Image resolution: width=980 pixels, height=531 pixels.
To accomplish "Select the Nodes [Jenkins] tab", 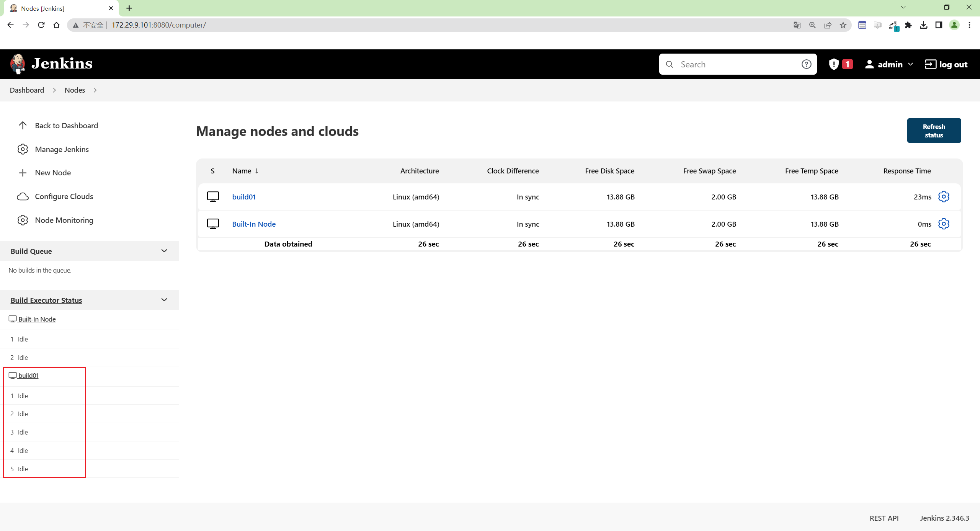I will [x=60, y=8].
